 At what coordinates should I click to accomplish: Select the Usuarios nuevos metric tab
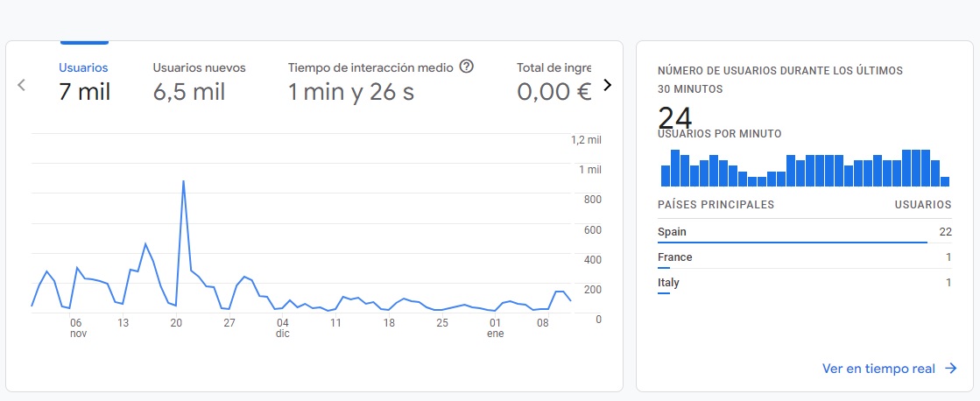[x=200, y=81]
